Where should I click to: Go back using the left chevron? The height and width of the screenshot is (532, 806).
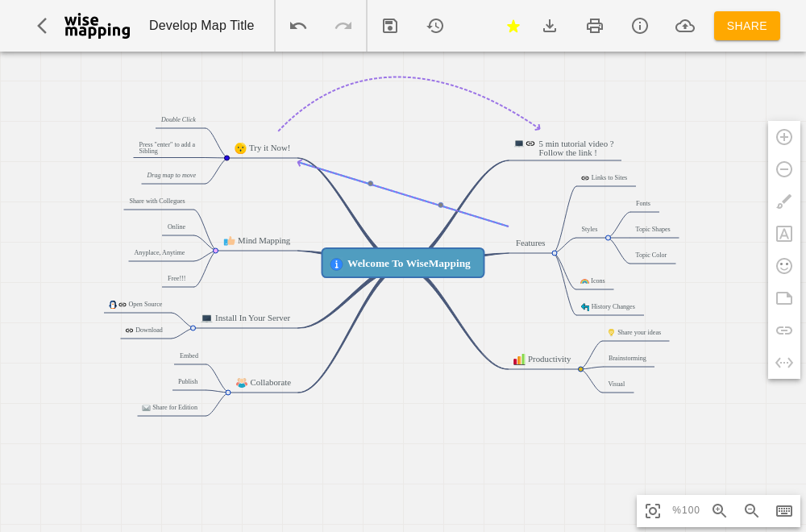pos(42,26)
